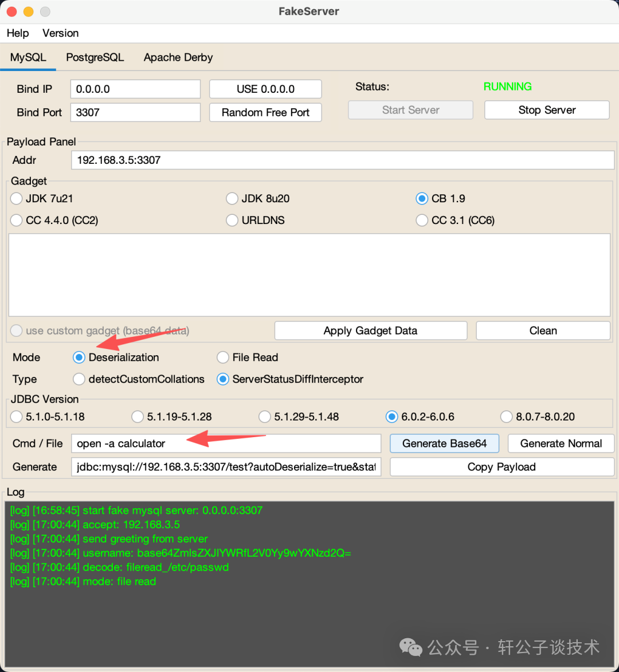The width and height of the screenshot is (619, 672).
Task: Click the USE 0.0.0.0 button
Action: click(x=265, y=89)
